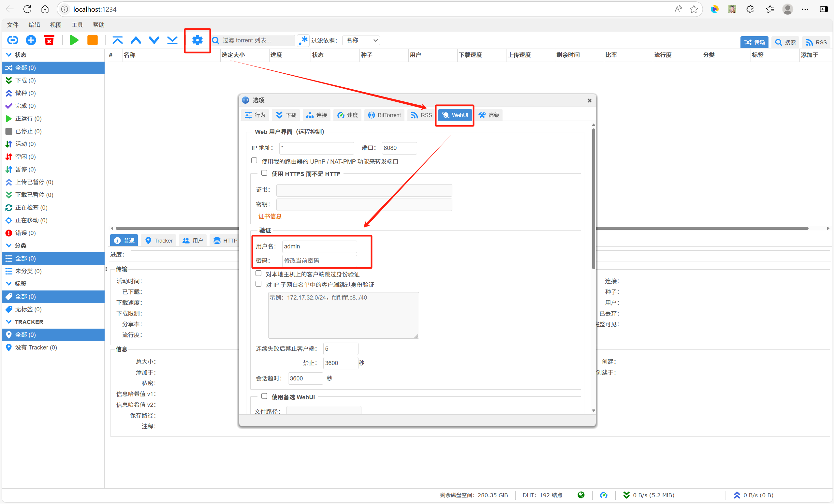This screenshot has width=834, height=504.
Task: Collapse the TRACKER filter section
Action: (x=9, y=321)
